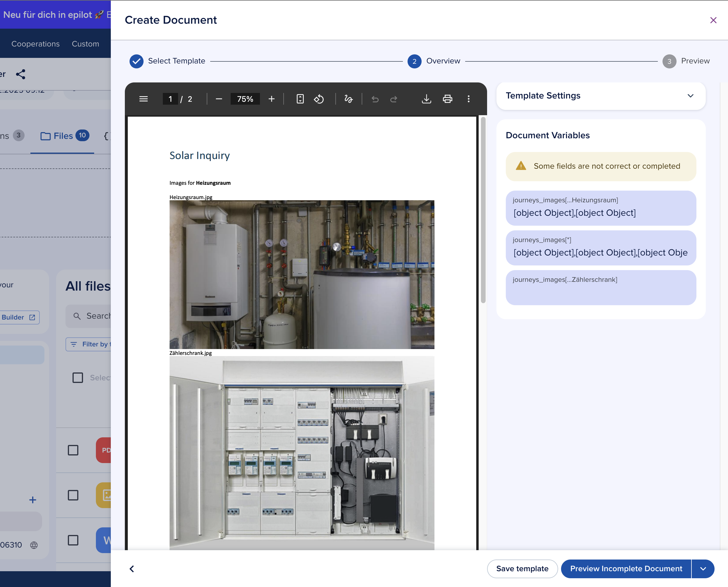The width and height of the screenshot is (728, 587).
Task: Open PDF viewer more actions menu
Action: click(468, 99)
